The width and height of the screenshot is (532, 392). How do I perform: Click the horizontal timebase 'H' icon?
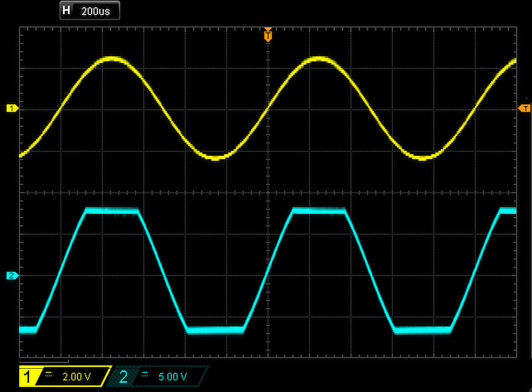[66, 11]
